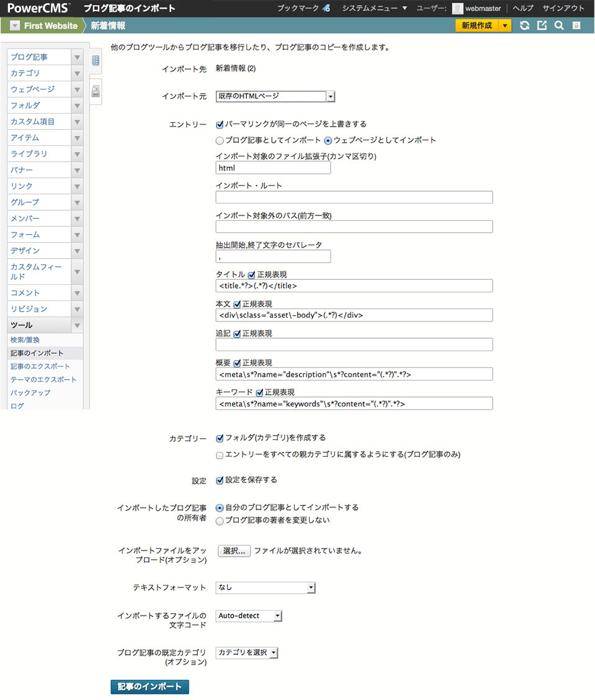Click 記事のエクスポート link
Screen dimensions: 595x700
coord(40,366)
